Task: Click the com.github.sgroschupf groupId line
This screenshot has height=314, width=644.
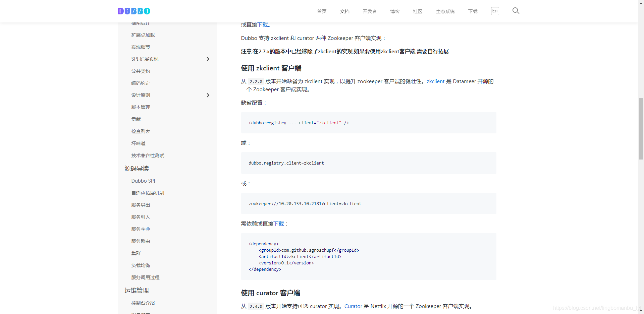Action: pos(309,250)
